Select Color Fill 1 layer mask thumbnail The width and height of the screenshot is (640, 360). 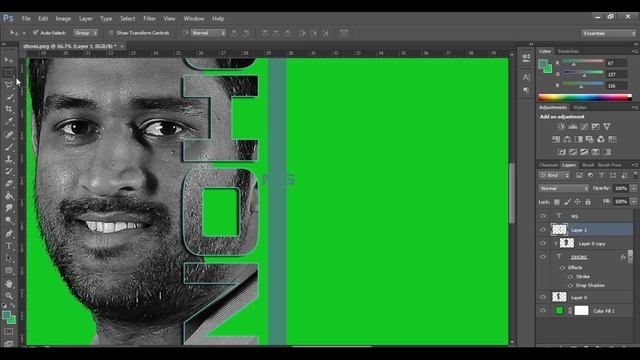coord(581,311)
